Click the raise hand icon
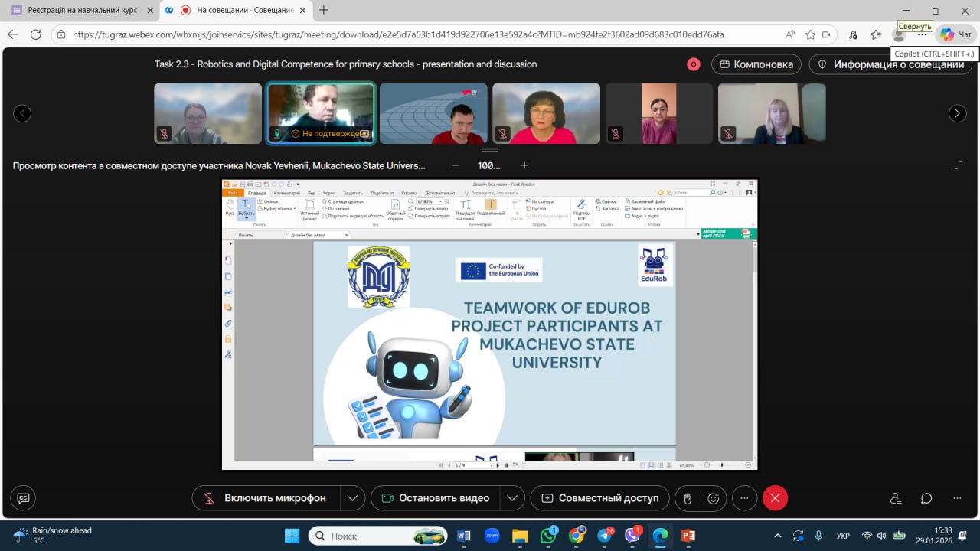This screenshot has height=551, width=980. click(688, 498)
